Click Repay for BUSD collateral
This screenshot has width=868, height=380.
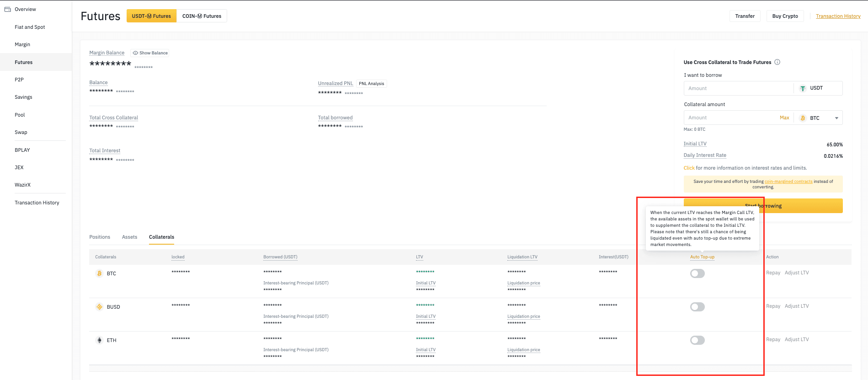[x=773, y=306]
